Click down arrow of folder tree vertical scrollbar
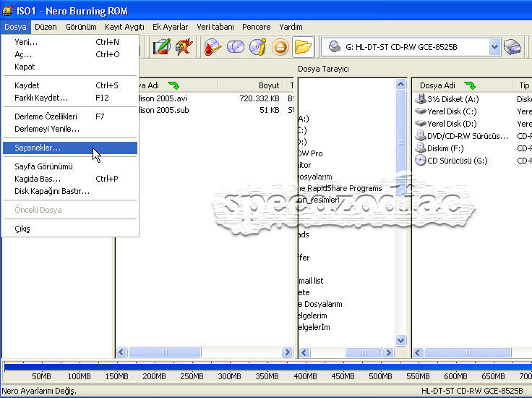 (400, 340)
